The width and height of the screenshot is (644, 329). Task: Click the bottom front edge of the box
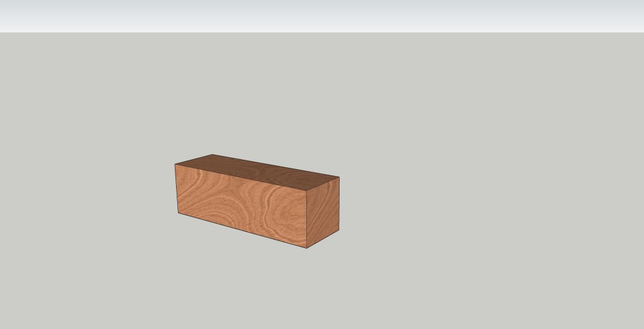[242, 230]
